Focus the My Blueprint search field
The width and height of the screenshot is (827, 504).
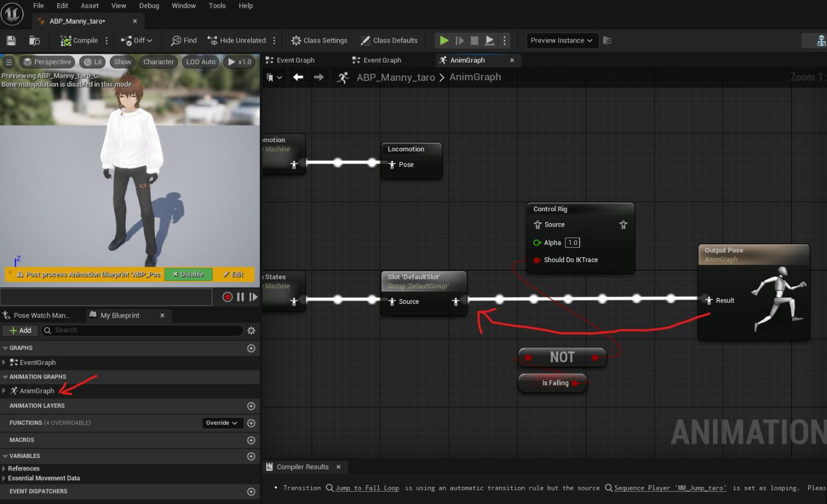tap(142, 330)
